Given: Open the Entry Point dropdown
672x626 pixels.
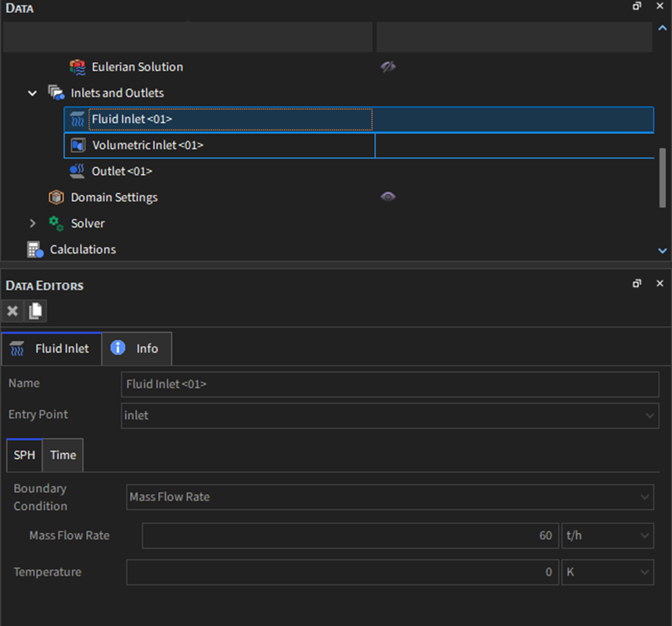Looking at the screenshot, I should pos(389,416).
